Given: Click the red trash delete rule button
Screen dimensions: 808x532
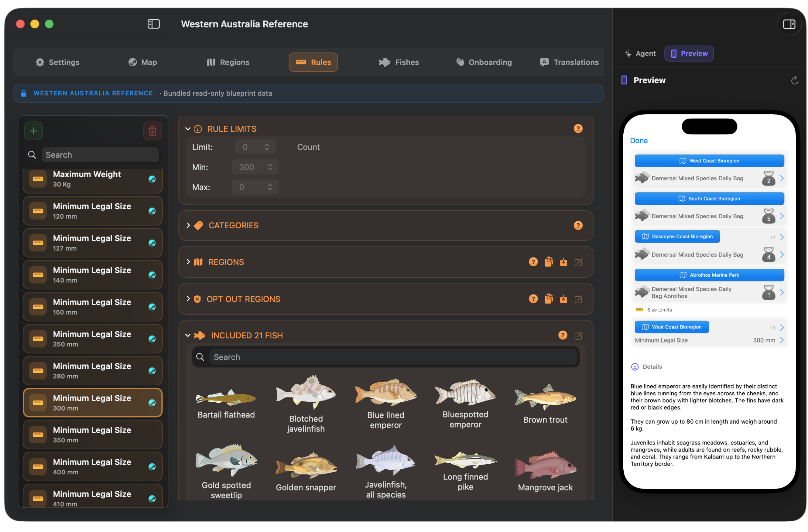Looking at the screenshot, I should (152, 131).
